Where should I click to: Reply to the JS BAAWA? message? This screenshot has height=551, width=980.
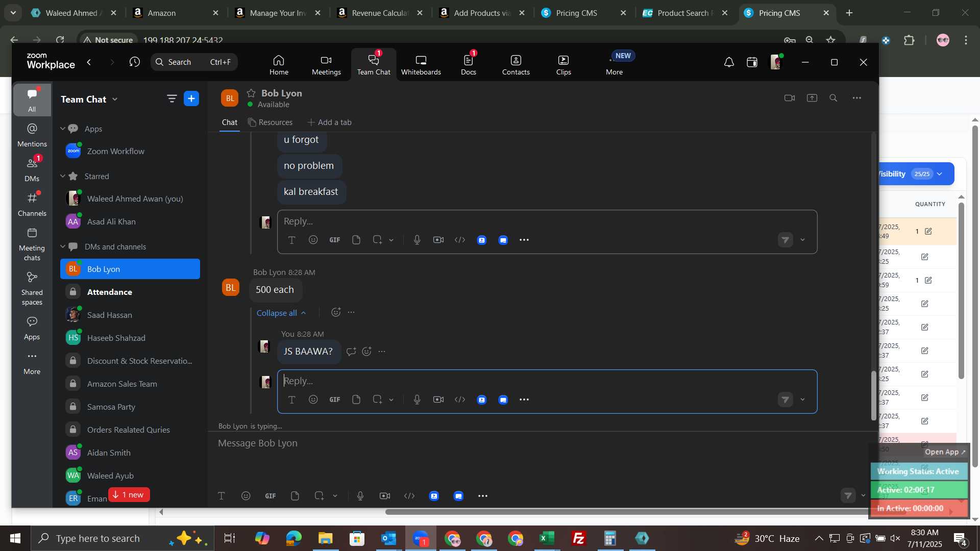coord(351,352)
